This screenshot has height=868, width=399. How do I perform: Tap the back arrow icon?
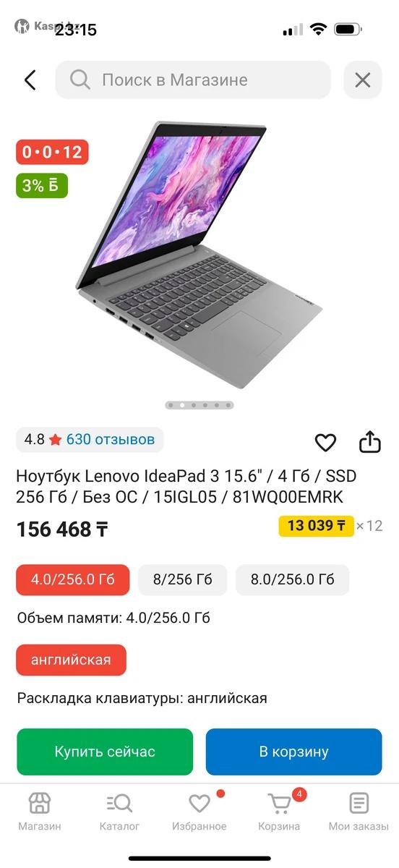[30, 80]
